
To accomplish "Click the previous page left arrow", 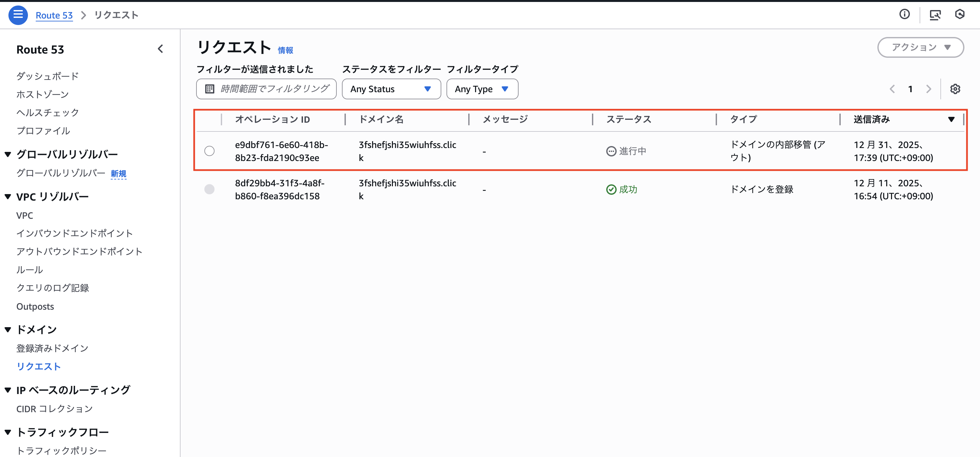I will coord(892,89).
